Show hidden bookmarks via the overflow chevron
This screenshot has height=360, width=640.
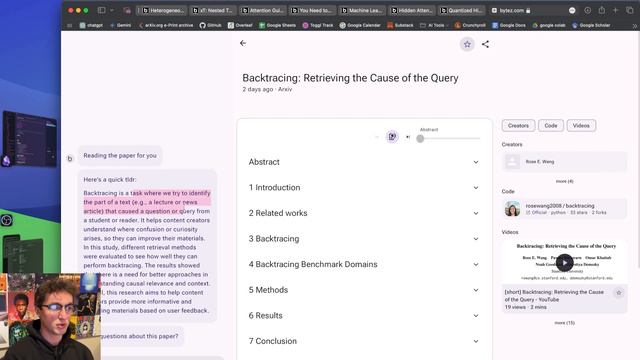[634, 25]
